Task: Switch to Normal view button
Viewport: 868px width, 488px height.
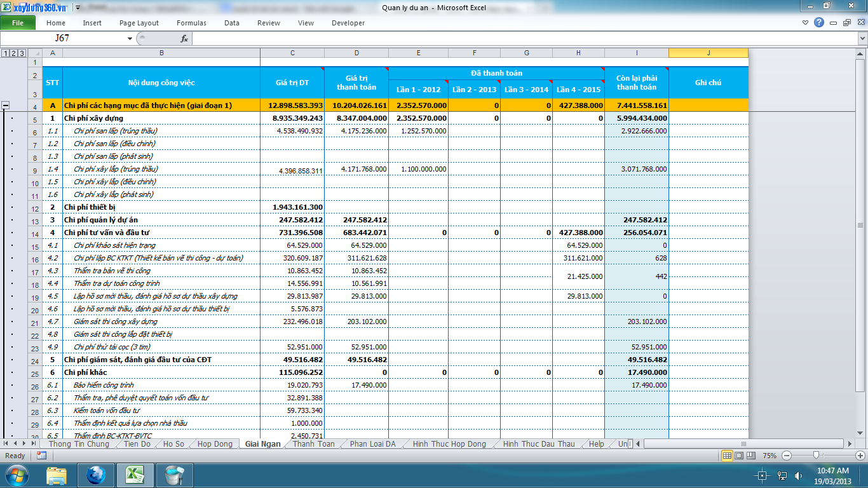Action: [728, 455]
